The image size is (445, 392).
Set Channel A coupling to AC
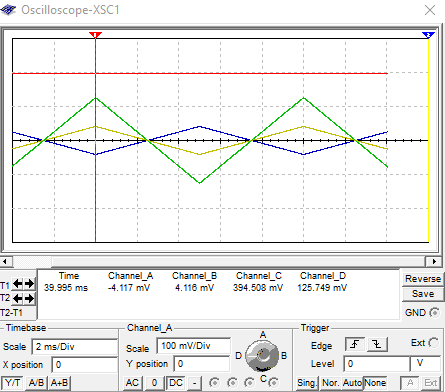[x=133, y=383]
